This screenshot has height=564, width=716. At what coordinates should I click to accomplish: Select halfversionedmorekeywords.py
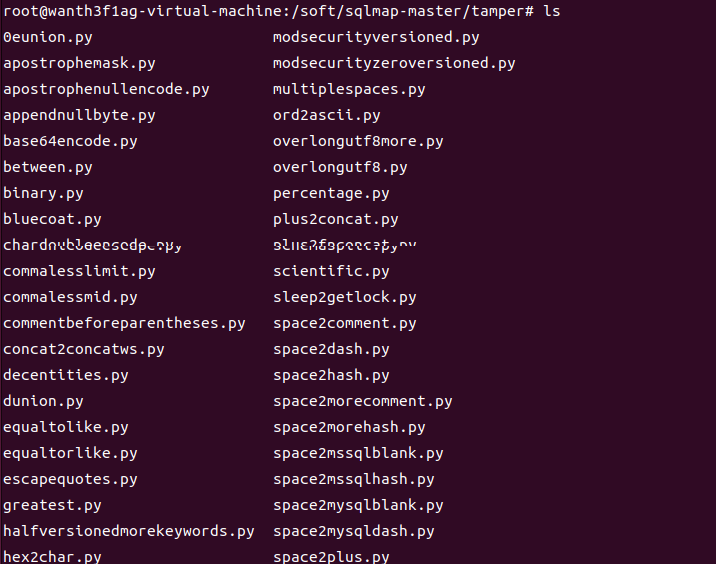[129, 531]
